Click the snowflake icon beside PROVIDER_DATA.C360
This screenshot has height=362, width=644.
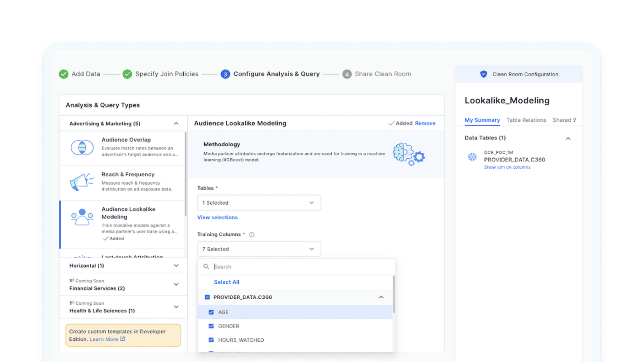[472, 157]
